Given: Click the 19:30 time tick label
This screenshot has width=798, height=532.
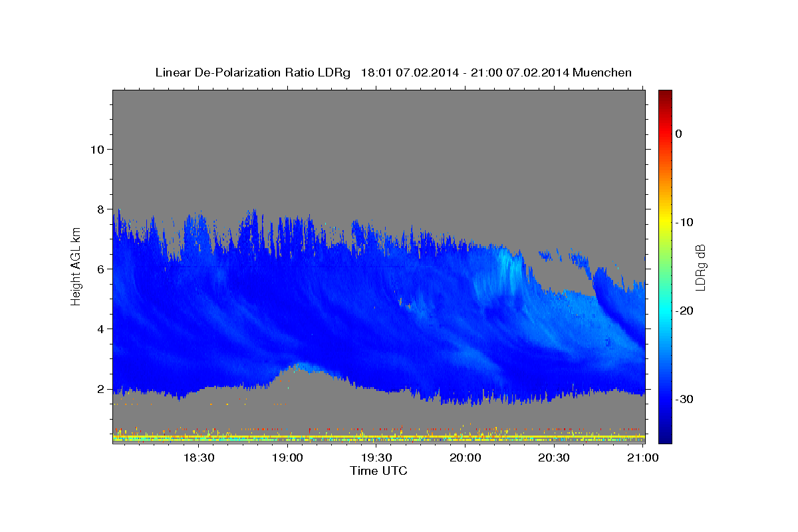Looking at the screenshot, I should click(376, 458).
